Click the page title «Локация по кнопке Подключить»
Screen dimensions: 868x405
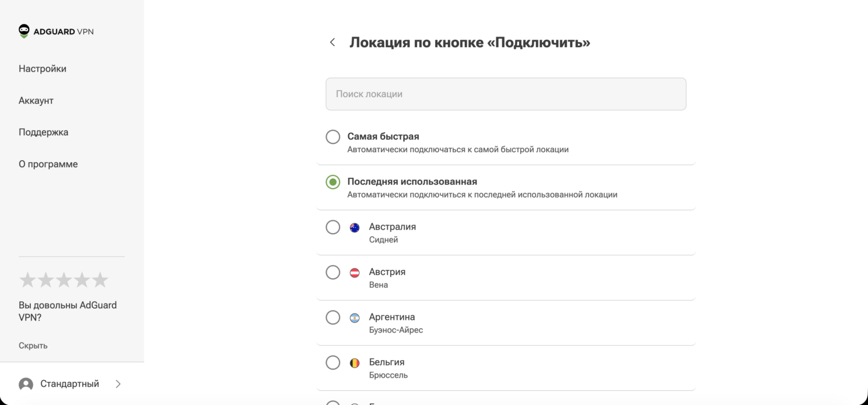470,43
